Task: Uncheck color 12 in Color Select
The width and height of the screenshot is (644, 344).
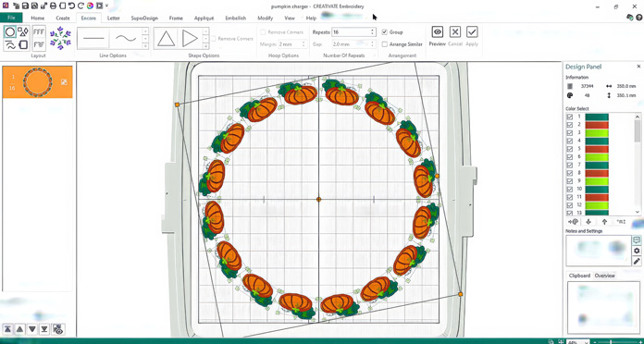Action: click(570, 205)
